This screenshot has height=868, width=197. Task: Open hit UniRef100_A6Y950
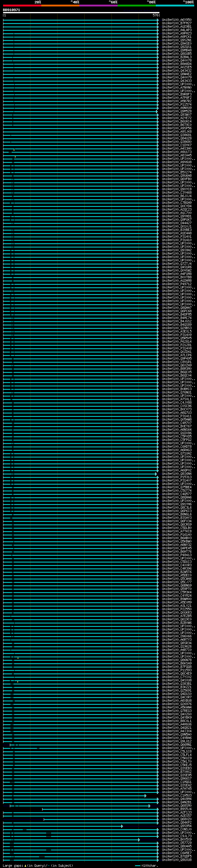coord(177,20)
